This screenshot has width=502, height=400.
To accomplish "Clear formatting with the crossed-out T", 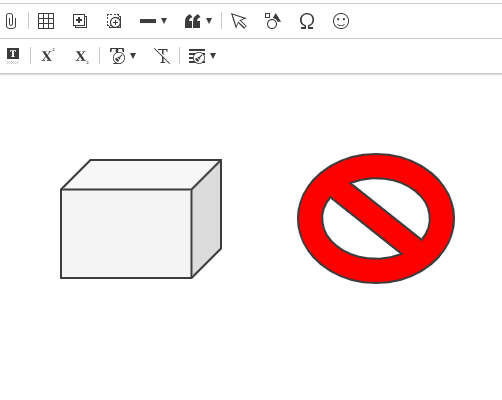I will [x=162, y=56].
